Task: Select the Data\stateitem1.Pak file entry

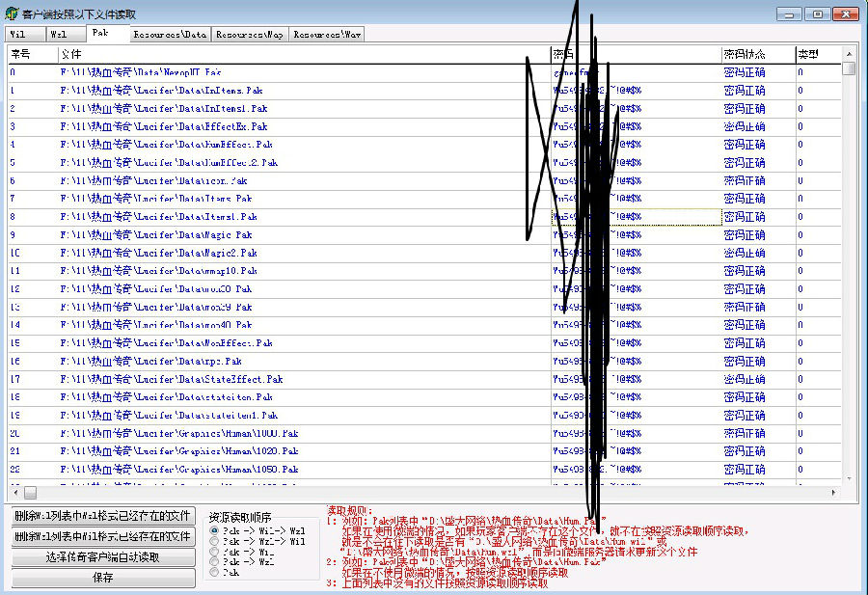Action: point(169,415)
